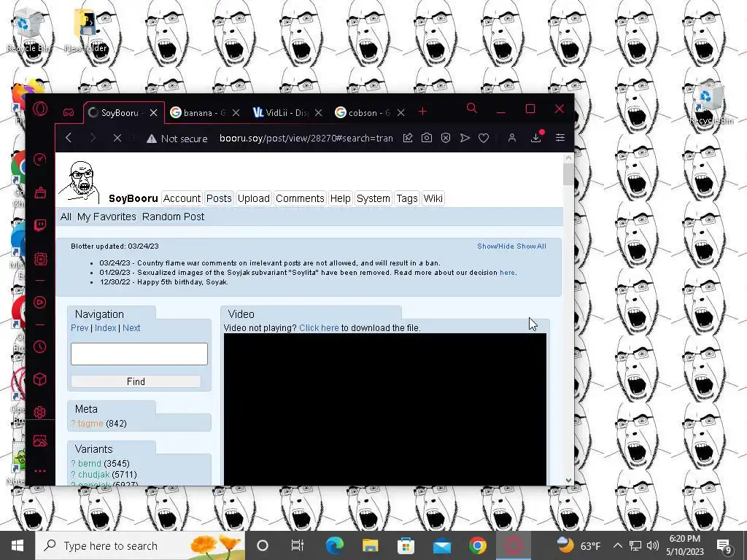Close the banana tab
747x560 pixels.
point(236,113)
